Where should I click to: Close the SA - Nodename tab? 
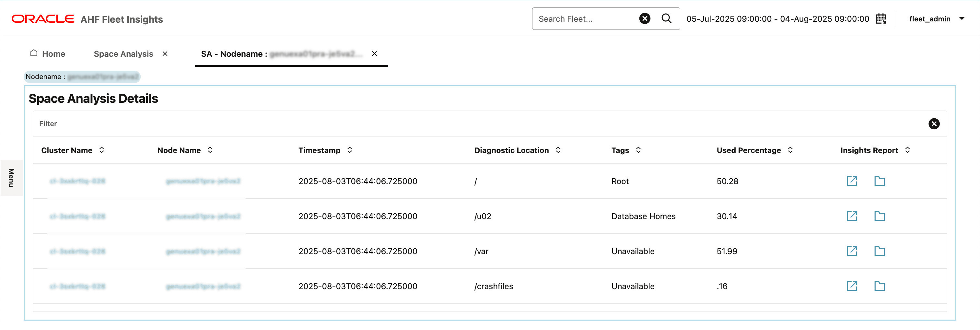[375, 54]
